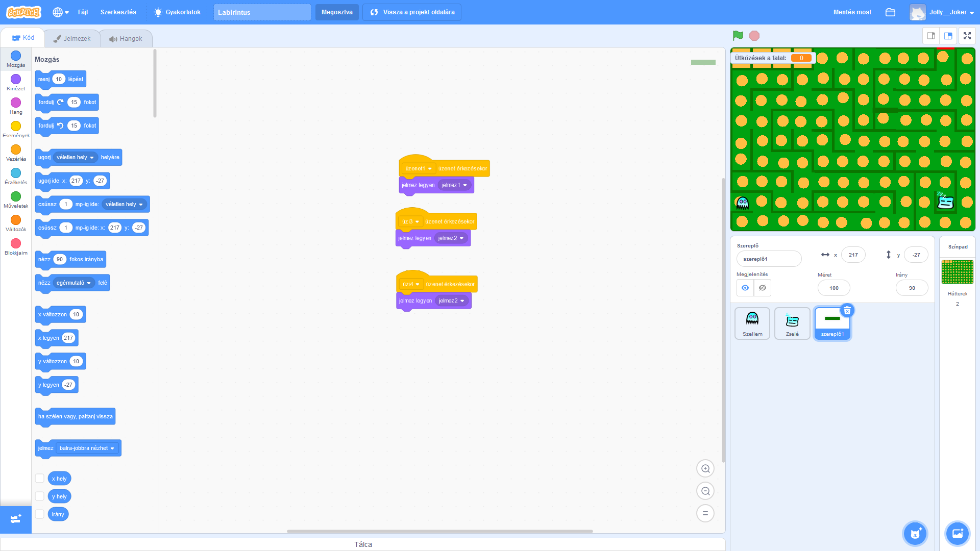
Task: Open the Fájl menu
Action: click(x=83, y=12)
